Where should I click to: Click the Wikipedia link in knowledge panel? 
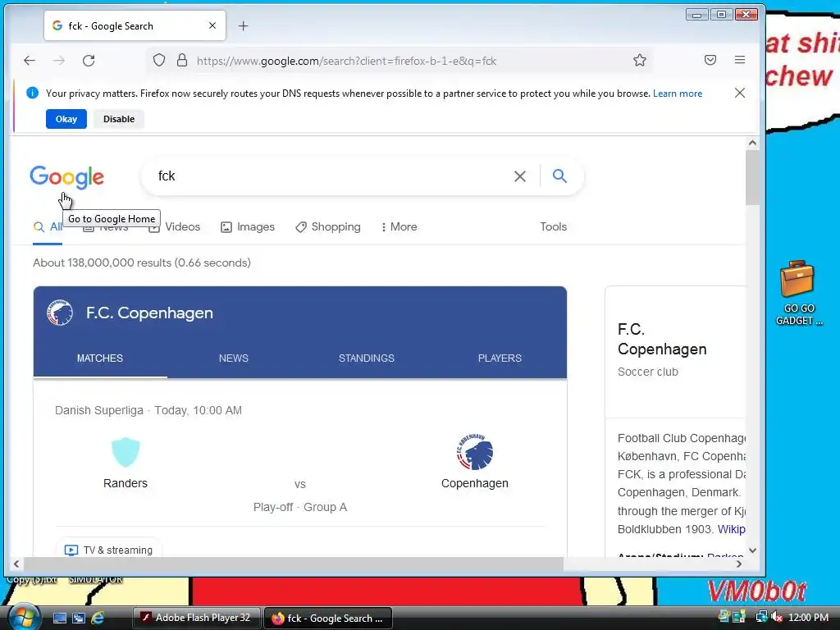(x=731, y=529)
